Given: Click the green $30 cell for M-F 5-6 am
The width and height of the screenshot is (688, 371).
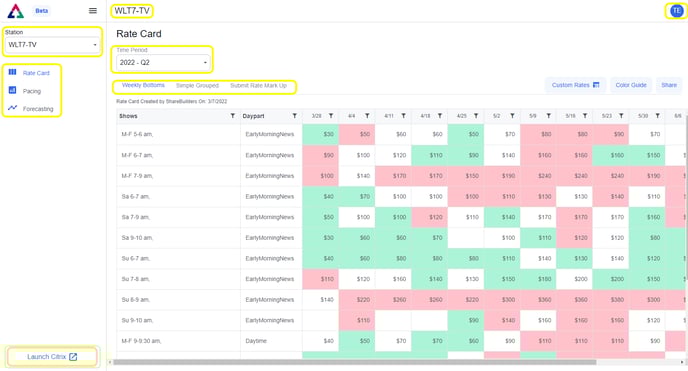Looking at the screenshot, I should [320, 134].
